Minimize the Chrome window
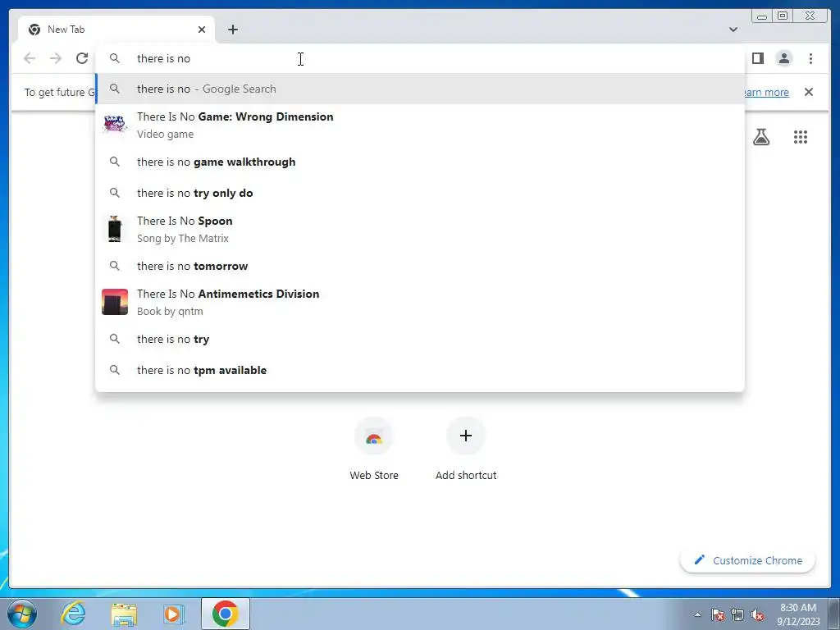 point(761,16)
